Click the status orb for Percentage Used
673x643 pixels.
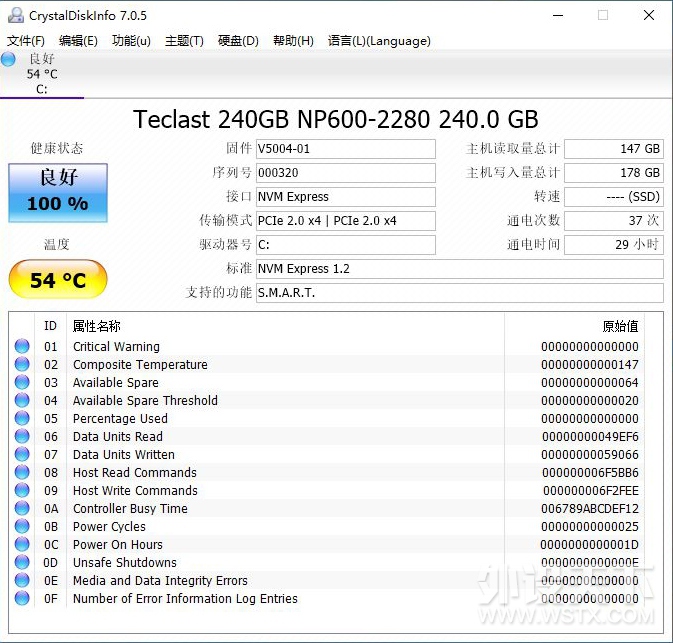tap(22, 418)
